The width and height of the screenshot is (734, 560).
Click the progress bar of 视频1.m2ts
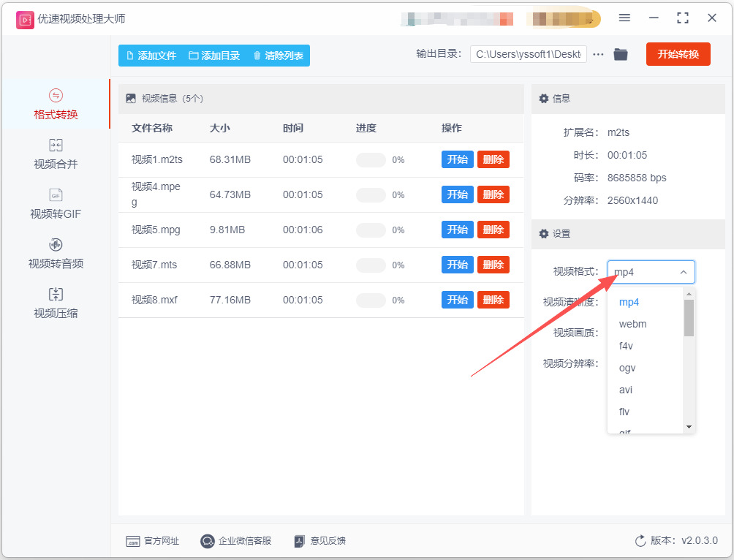(371, 159)
